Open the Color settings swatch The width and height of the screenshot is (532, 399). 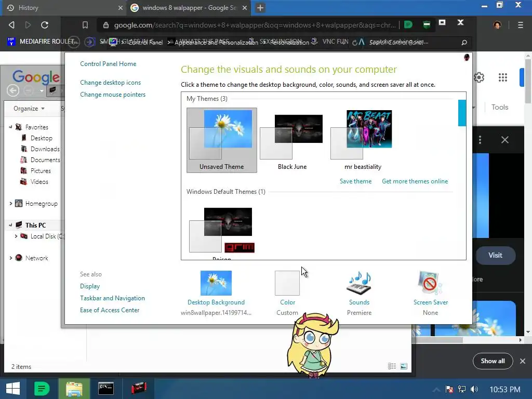pyautogui.click(x=287, y=283)
